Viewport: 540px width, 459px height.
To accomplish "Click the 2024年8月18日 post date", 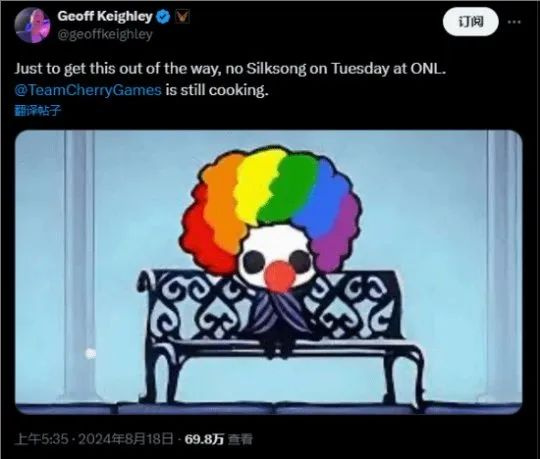I will tap(126, 439).
